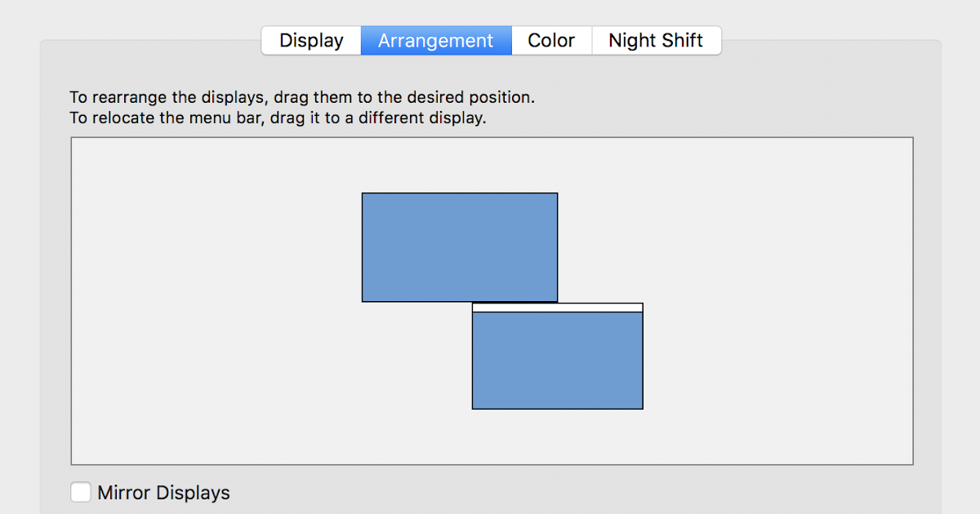Enable the Mirror Displays checkbox

pos(80,492)
